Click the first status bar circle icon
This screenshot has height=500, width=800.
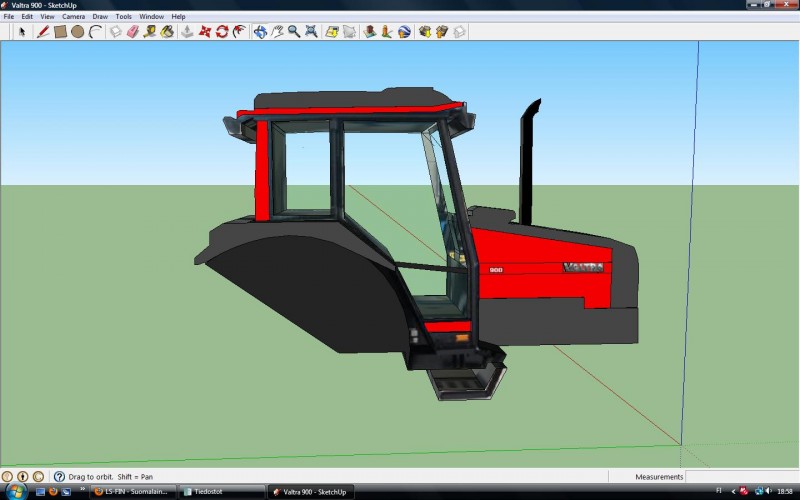[x=7, y=477]
